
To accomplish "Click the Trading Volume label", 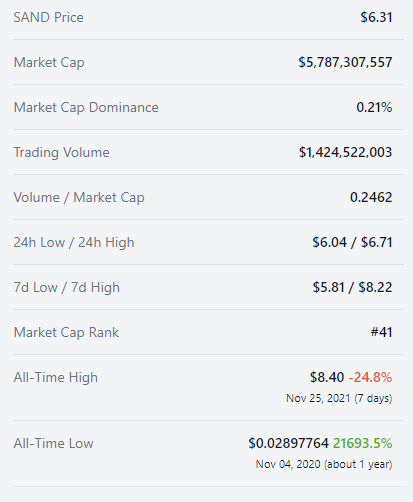I will point(61,153).
